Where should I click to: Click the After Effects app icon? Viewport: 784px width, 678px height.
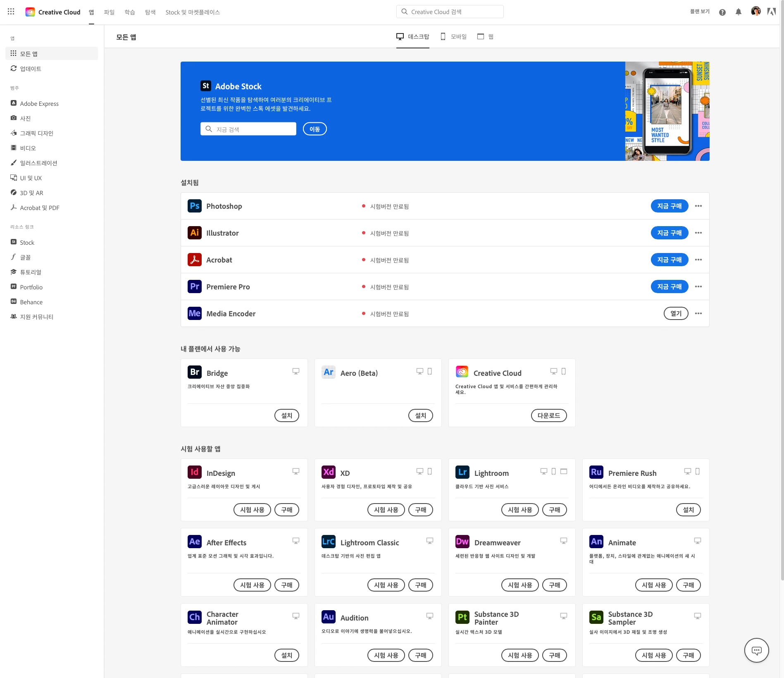coord(195,542)
